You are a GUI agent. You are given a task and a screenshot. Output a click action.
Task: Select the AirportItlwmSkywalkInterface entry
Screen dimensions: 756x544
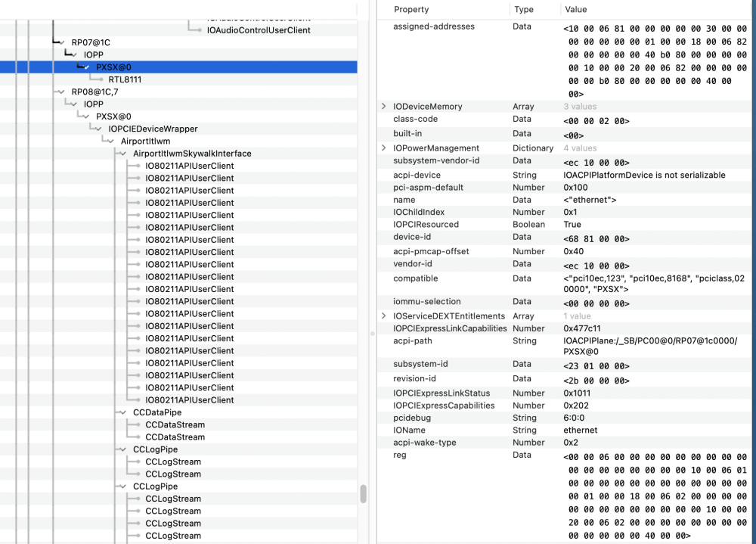coord(192,154)
